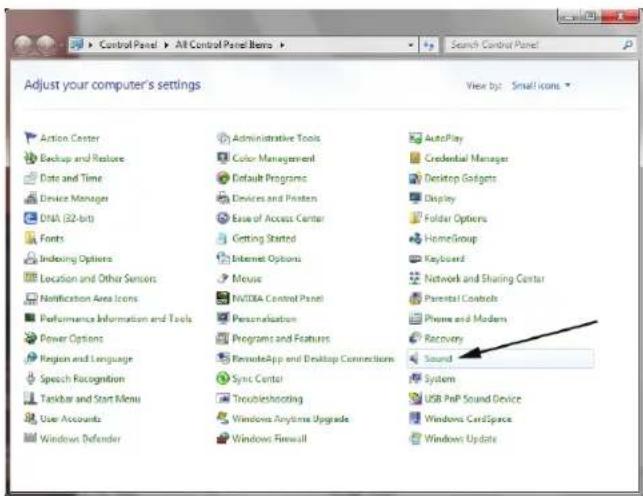Open the Personalization link
Image resolution: width=643 pixels, height=496 pixels.
pos(264,319)
